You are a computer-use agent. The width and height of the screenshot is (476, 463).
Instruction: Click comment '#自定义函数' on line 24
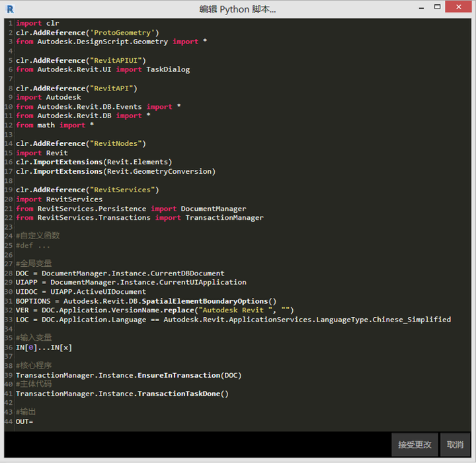tap(38, 236)
